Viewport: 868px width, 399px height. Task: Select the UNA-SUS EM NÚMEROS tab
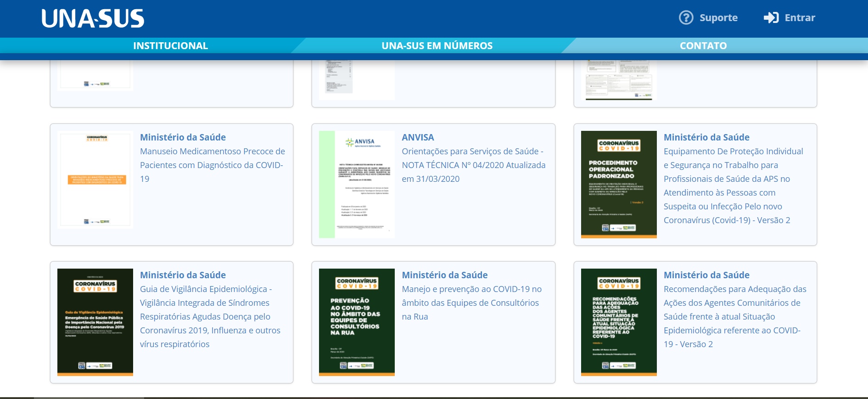(437, 45)
